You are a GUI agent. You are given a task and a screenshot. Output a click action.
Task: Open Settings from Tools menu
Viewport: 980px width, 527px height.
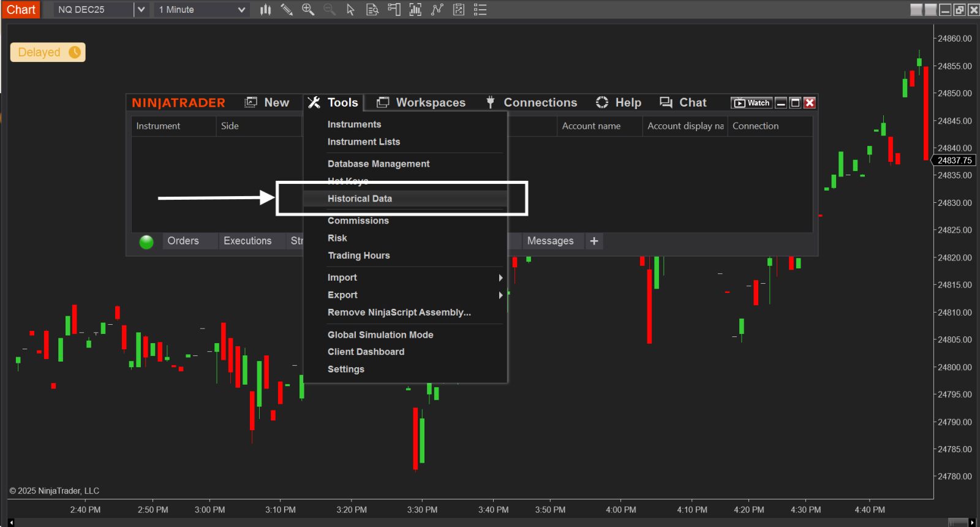346,369
